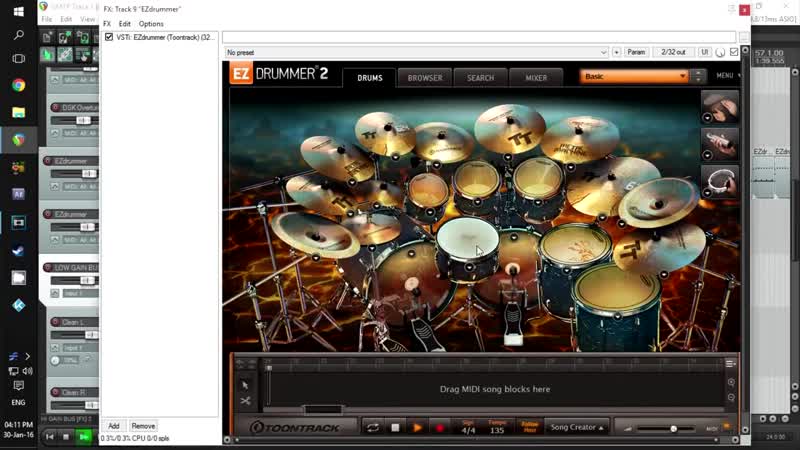Toggle the MIDI indicator light
The width and height of the screenshot is (800, 450).
(x=727, y=427)
